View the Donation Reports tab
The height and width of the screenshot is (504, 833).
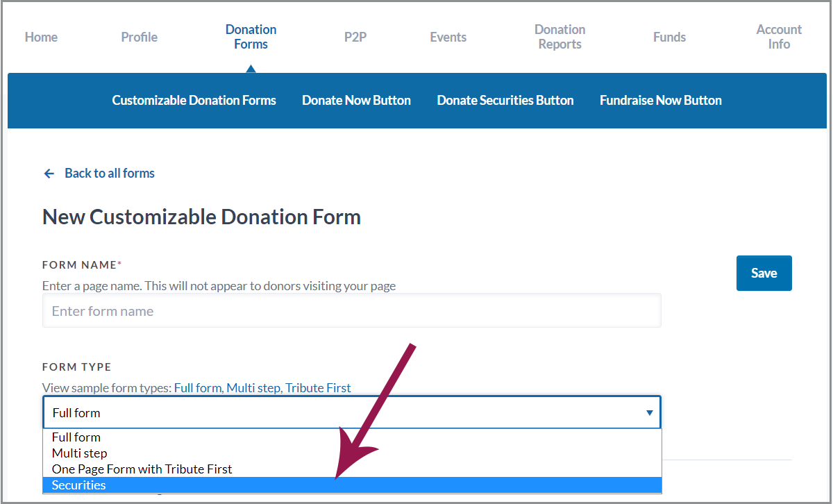pyautogui.click(x=559, y=37)
